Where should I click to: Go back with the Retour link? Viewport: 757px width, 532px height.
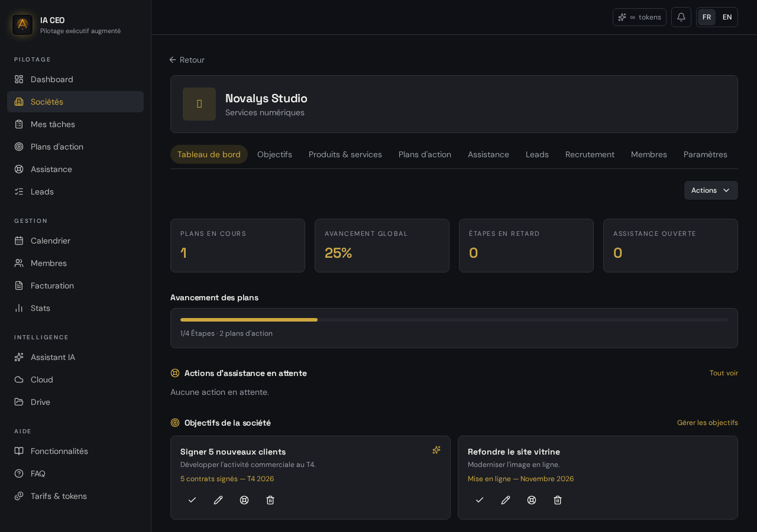click(187, 60)
